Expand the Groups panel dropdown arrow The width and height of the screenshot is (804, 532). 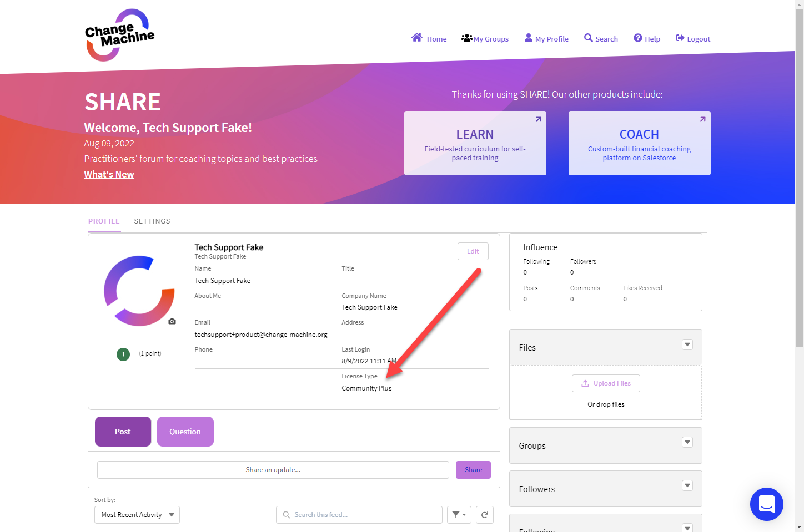687,442
